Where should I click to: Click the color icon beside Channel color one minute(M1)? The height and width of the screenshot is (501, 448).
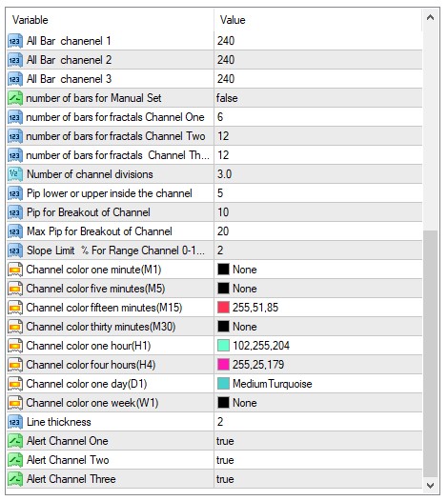coord(15,270)
